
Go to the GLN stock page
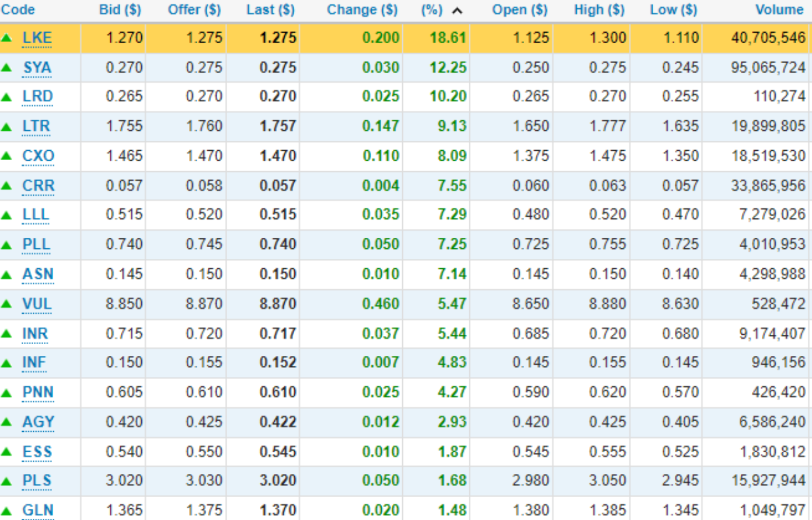[38, 511]
